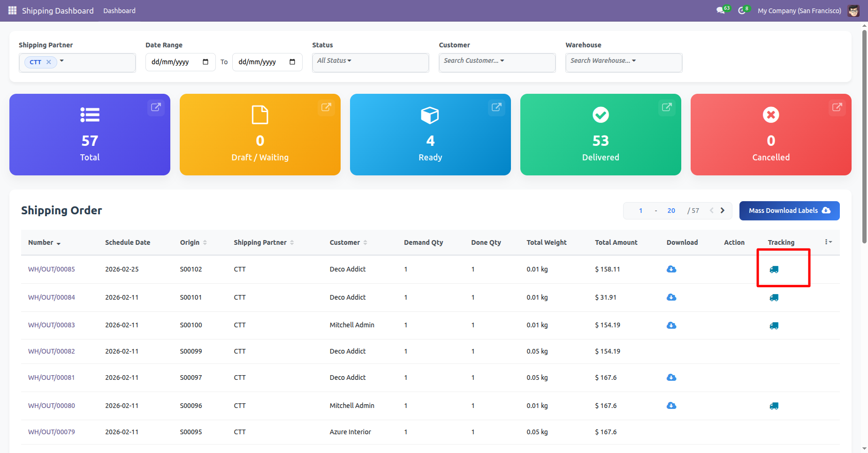Click the tracking truck icon for WH/OUT/00085
868x453 pixels.
coord(774,269)
